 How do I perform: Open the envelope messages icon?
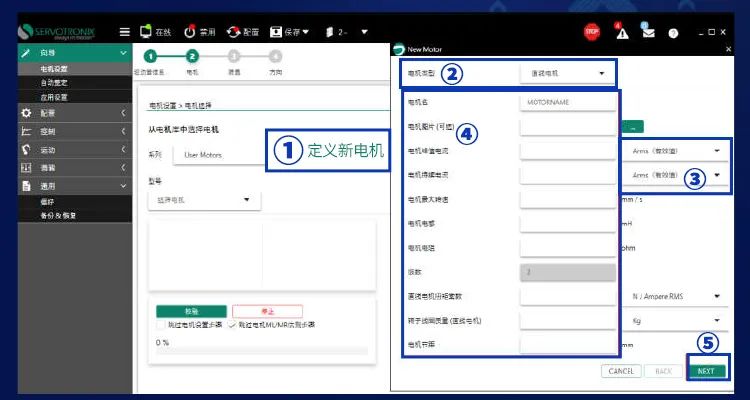pos(648,33)
